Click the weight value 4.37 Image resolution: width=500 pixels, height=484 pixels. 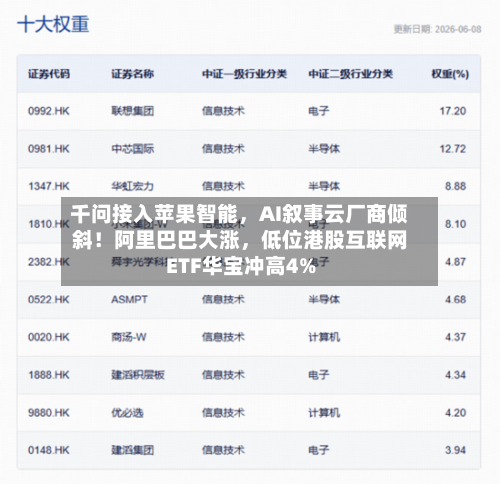(455, 337)
